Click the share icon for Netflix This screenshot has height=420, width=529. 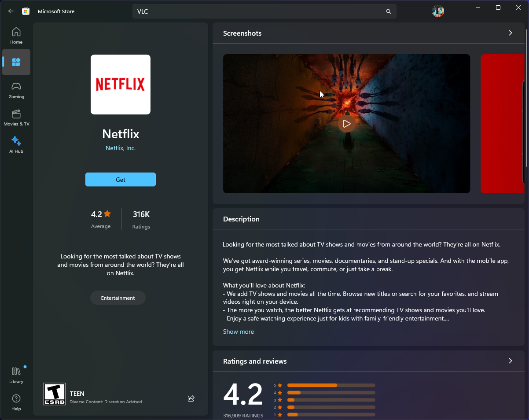pyautogui.click(x=191, y=398)
